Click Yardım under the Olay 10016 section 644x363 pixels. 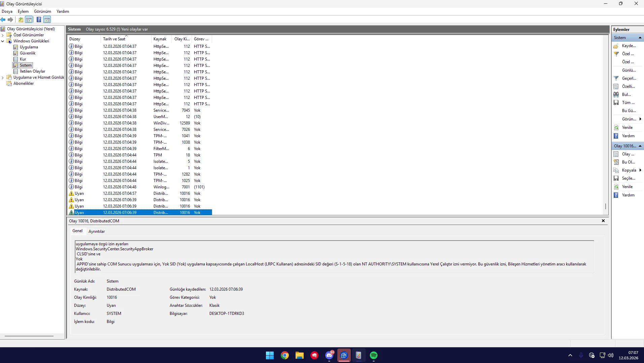[628, 195]
